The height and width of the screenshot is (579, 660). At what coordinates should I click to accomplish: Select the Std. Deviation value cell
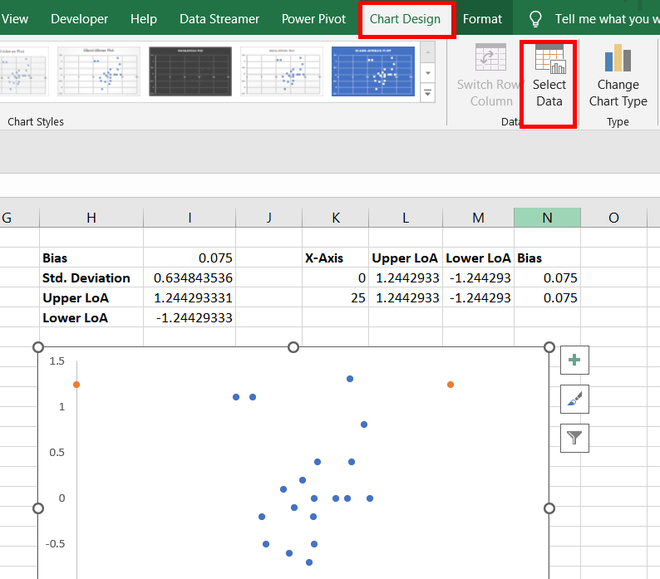tap(192, 278)
